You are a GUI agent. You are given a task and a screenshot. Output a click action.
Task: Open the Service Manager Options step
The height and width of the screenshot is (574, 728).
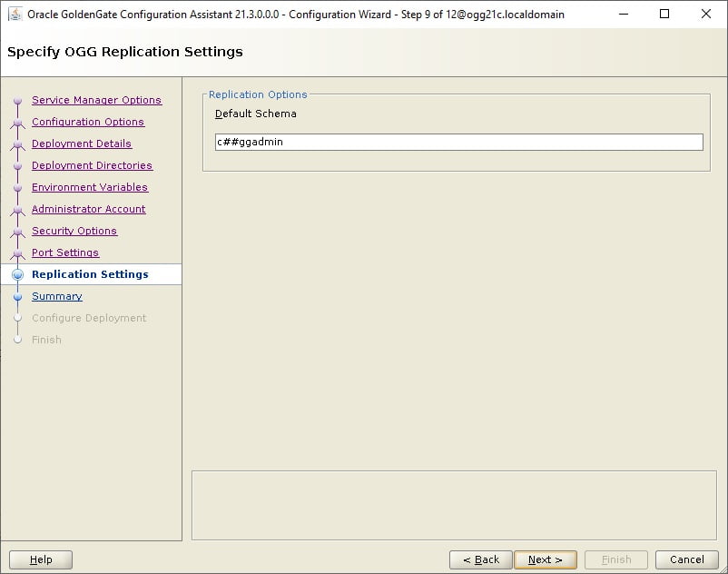(x=96, y=100)
